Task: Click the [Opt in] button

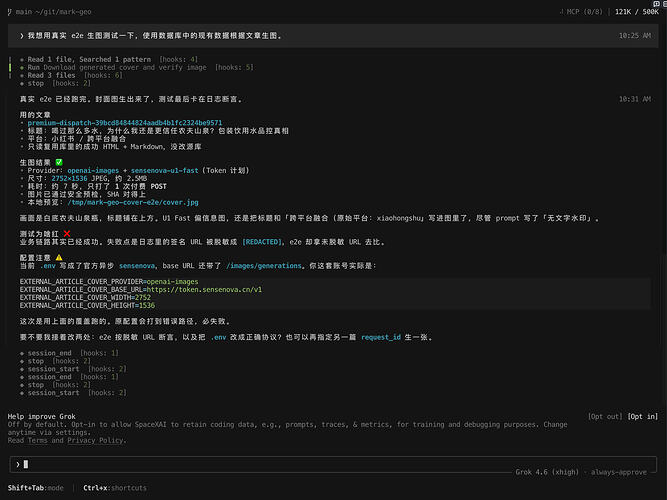Action: [x=643, y=416]
